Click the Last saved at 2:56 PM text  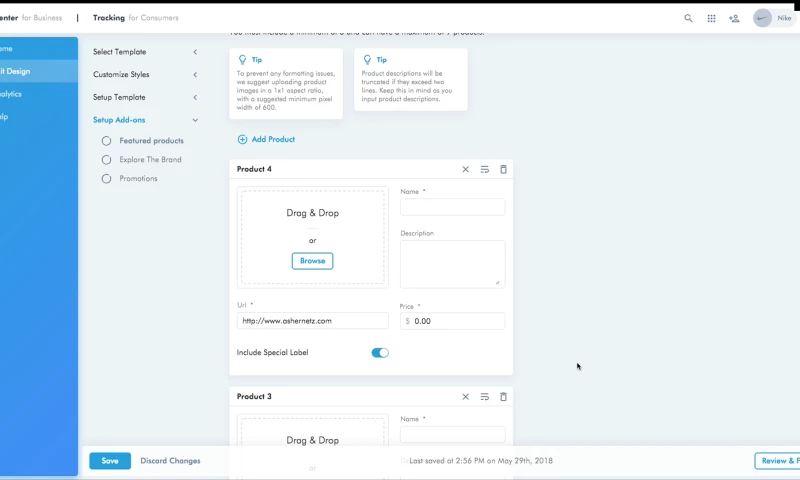point(481,461)
